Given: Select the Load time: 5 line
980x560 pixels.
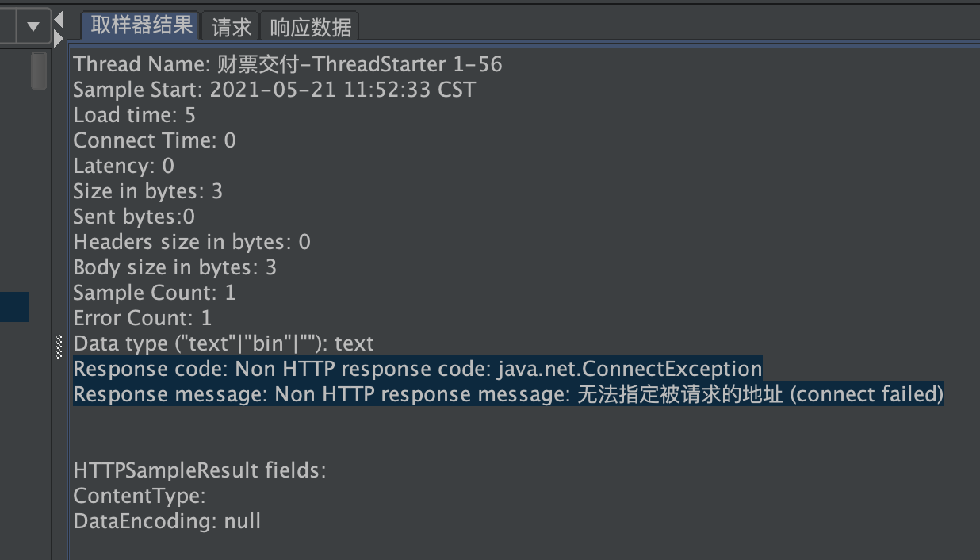Looking at the screenshot, I should 134,115.
